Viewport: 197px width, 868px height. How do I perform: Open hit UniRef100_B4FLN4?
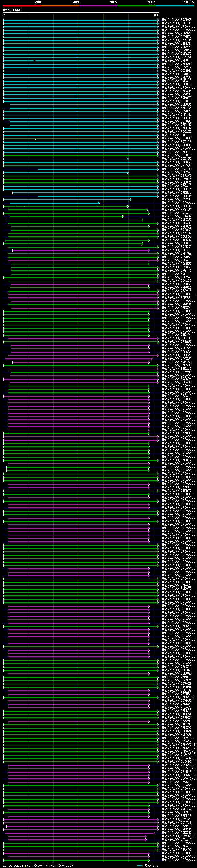coord(176,43)
